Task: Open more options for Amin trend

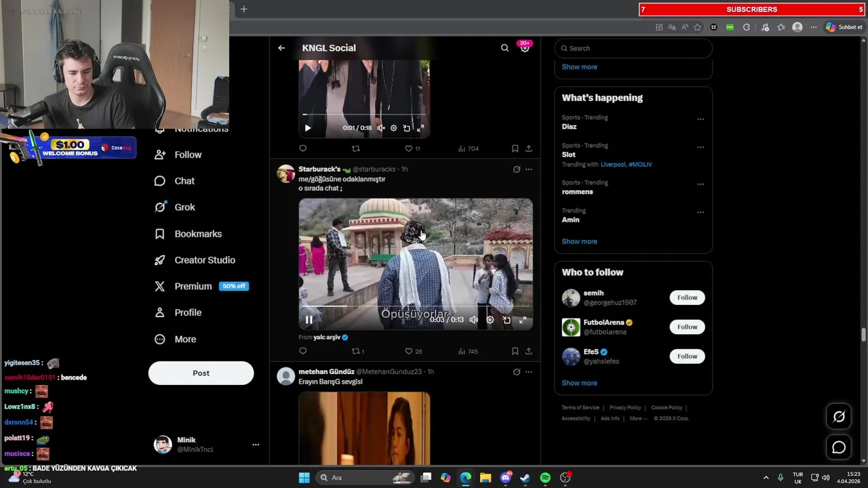Action: [x=701, y=212]
